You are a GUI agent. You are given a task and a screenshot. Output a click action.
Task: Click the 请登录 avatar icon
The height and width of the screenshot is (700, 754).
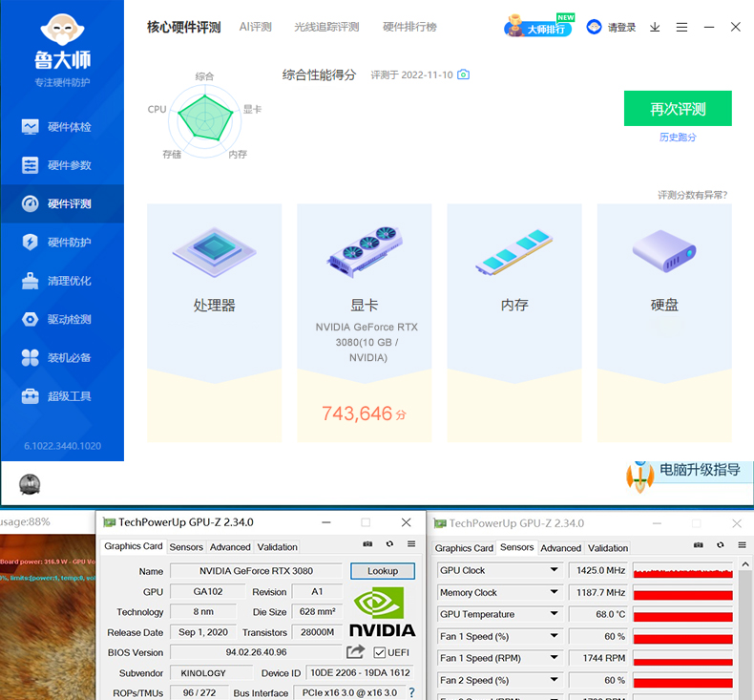click(x=594, y=27)
